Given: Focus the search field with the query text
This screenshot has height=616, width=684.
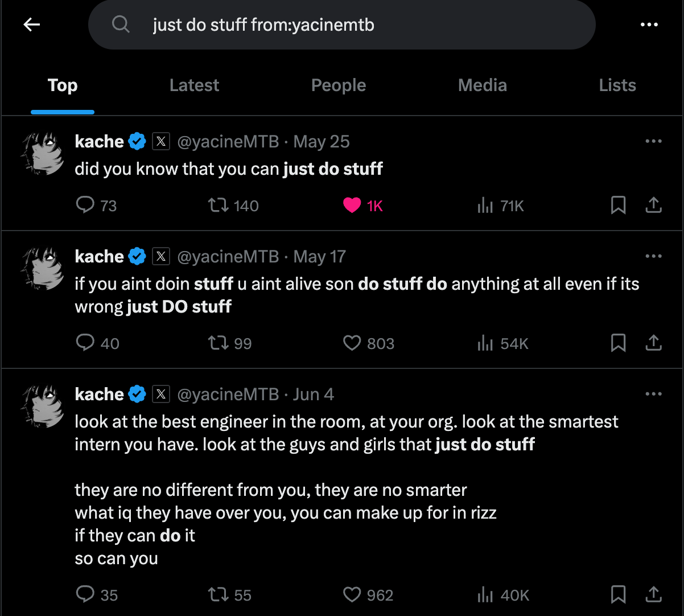Looking at the screenshot, I should click(x=341, y=24).
